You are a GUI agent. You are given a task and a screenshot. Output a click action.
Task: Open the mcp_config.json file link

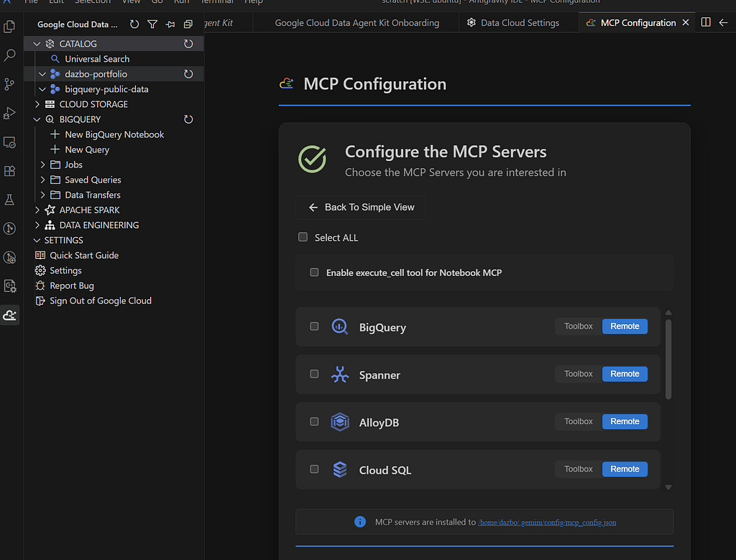547,523
